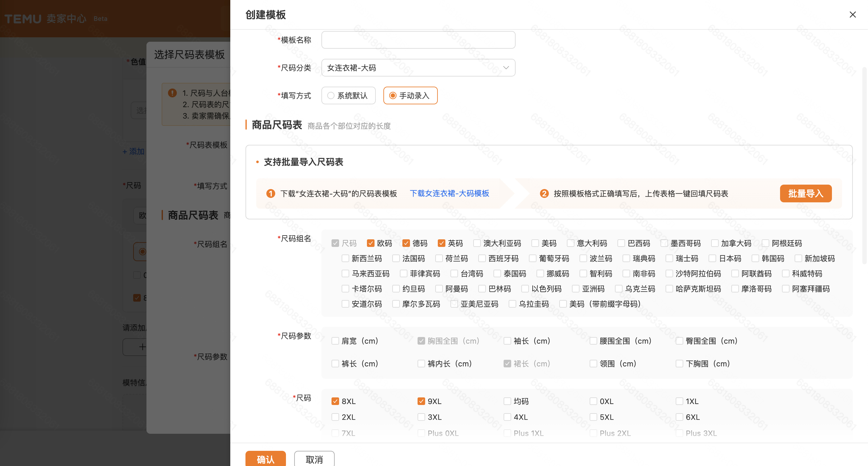Click the 模板名称 input field
The image size is (868, 466).
coord(418,40)
